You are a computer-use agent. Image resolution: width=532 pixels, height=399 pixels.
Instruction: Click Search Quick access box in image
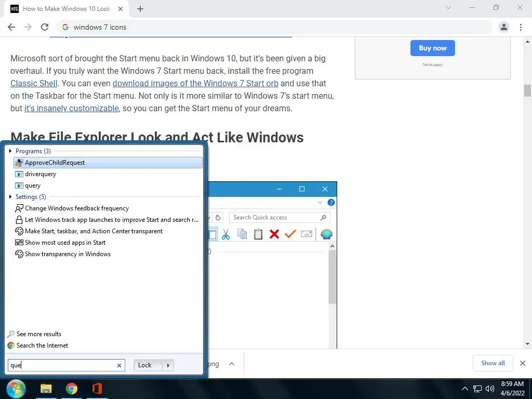tap(280, 218)
